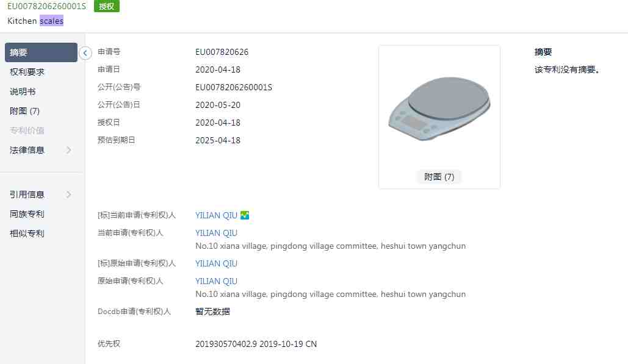Open 附图 (7) in the sidebar
The width and height of the screenshot is (628, 364).
tap(24, 111)
